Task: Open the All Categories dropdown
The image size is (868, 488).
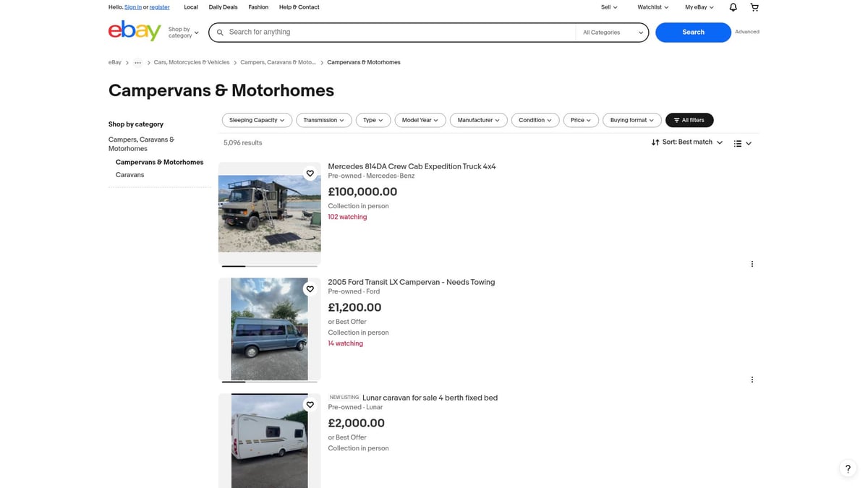Action: [x=612, y=33]
